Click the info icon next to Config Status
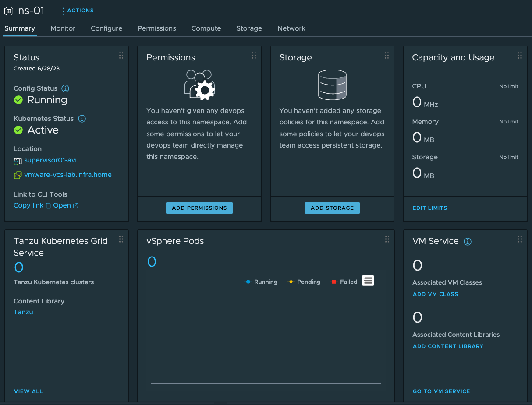 pyautogui.click(x=65, y=88)
